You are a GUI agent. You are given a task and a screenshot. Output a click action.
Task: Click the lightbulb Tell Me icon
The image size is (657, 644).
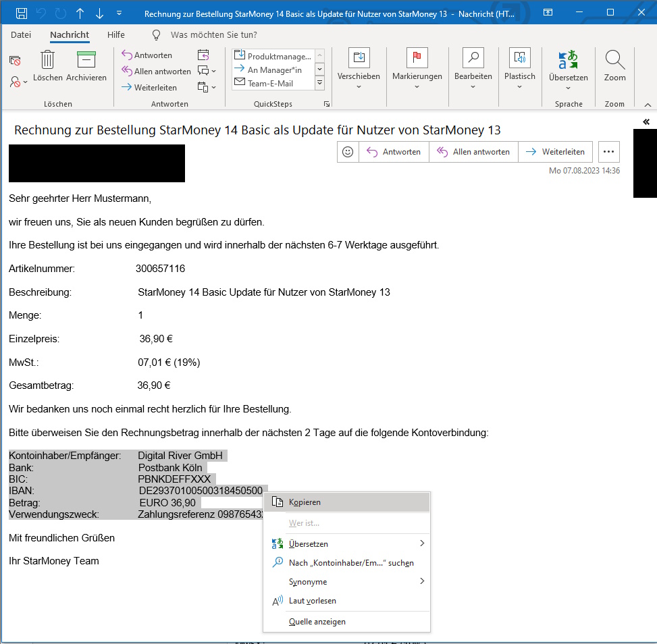(156, 35)
